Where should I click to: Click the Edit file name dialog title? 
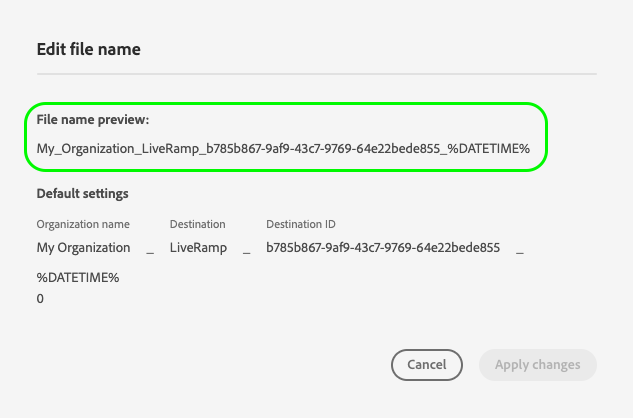89,48
